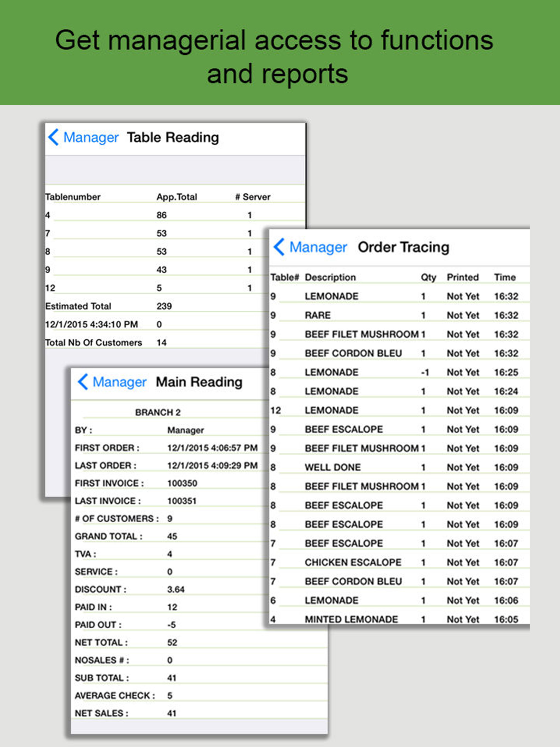Select LEMONADE row with quantity -1
Screen dimensions: 560x747
coord(399,372)
